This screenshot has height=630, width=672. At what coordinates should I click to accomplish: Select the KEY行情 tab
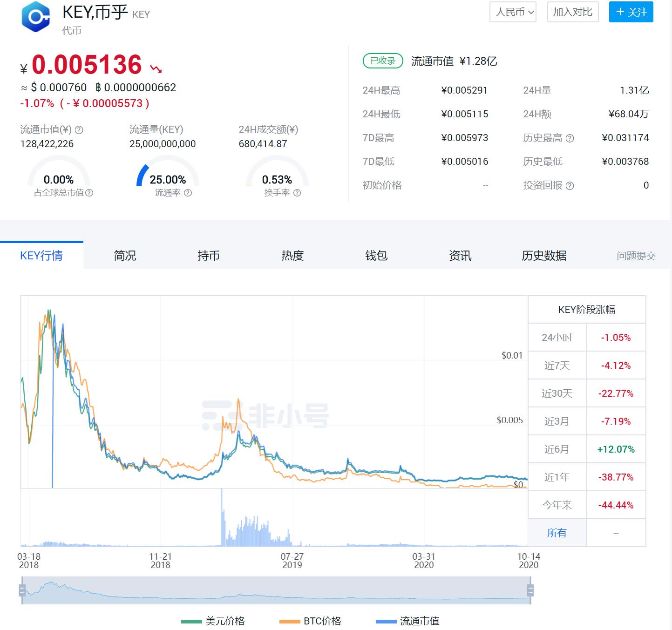41,255
